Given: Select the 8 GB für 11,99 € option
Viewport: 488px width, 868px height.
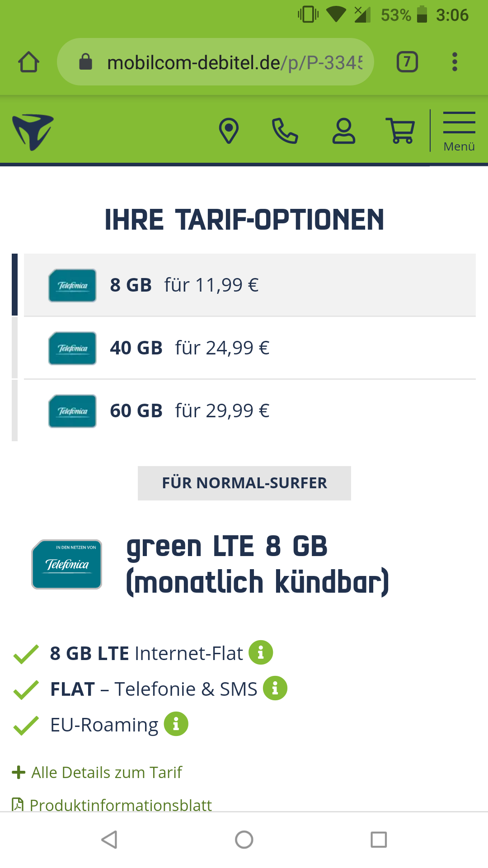Looking at the screenshot, I should pyautogui.click(x=249, y=285).
